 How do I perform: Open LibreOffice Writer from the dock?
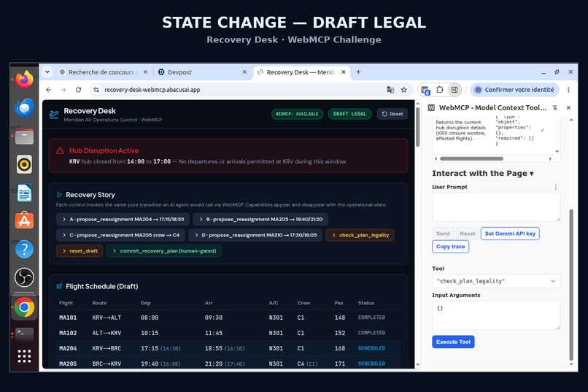(x=24, y=193)
